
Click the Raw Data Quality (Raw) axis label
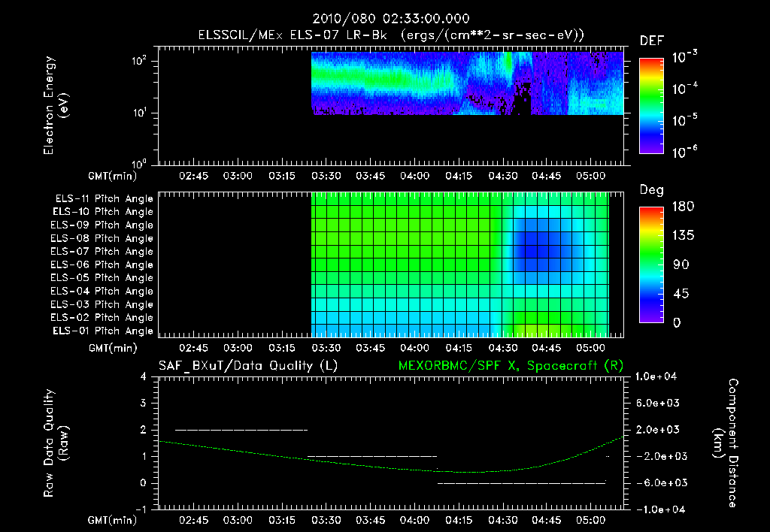click(x=56, y=443)
